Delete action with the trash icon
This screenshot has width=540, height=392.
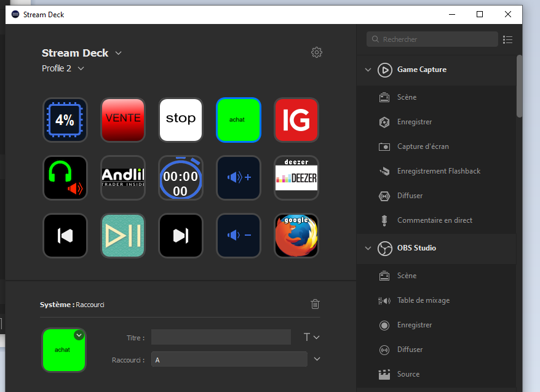(315, 304)
